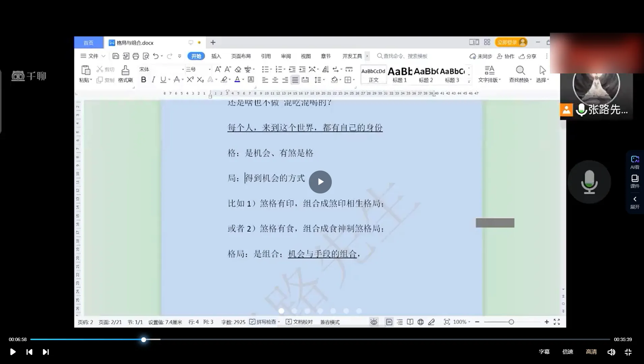
Task: Switch to the 首页 tab
Action: pos(89,42)
